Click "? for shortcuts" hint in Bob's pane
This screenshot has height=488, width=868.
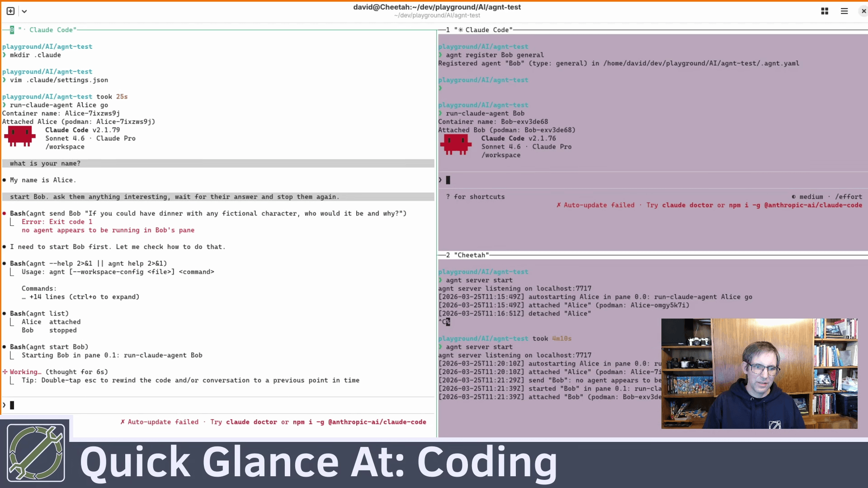pyautogui.click(x=475, y=197)
